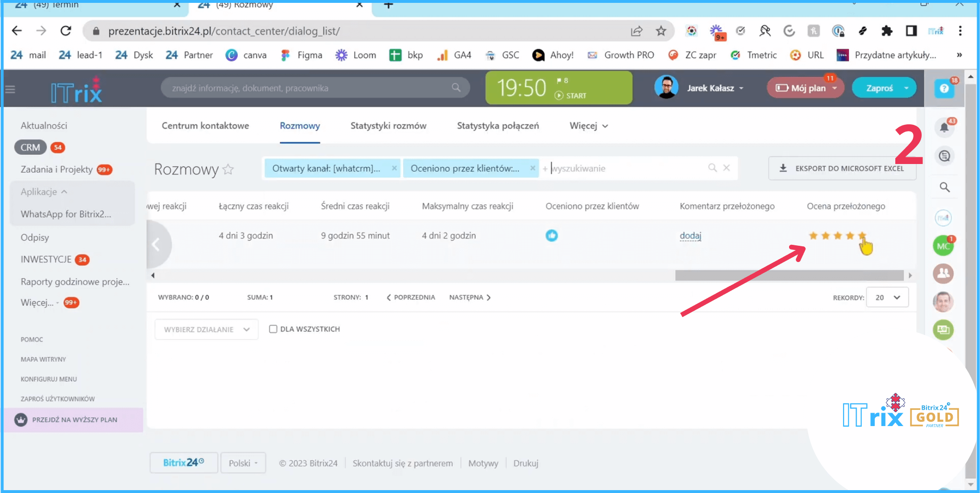The height and width of the screenshot is (493, 980).
Task: Click the right sidebar search magnifier icon
Action: point(944,187)
